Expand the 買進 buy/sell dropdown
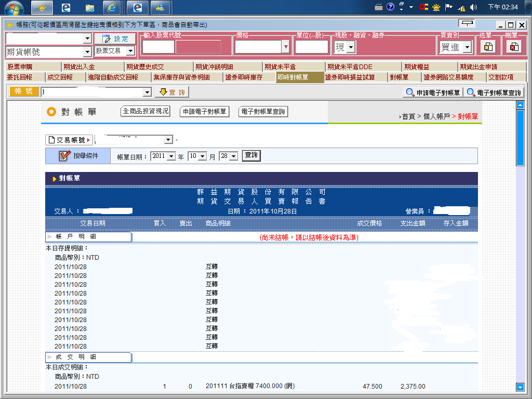The height and width of the screenshot is (399, 532). click(x=467, y=47)
